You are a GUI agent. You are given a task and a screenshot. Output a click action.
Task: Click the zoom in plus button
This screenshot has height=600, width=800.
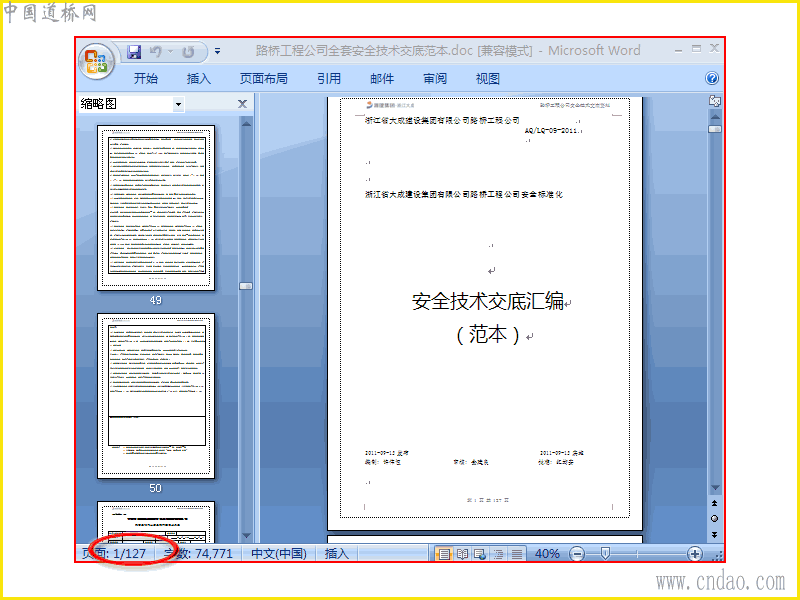[x=694, y=554]
